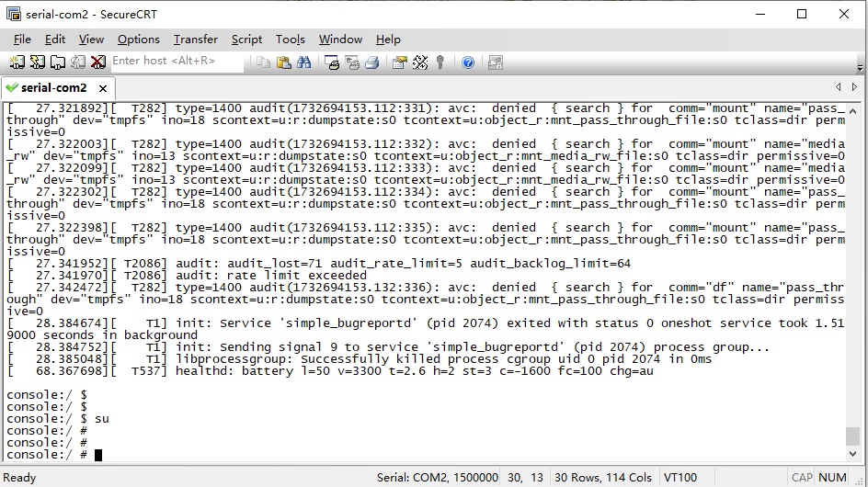
Task: Click the Paste clipboard icon
Action: point(283,62)
